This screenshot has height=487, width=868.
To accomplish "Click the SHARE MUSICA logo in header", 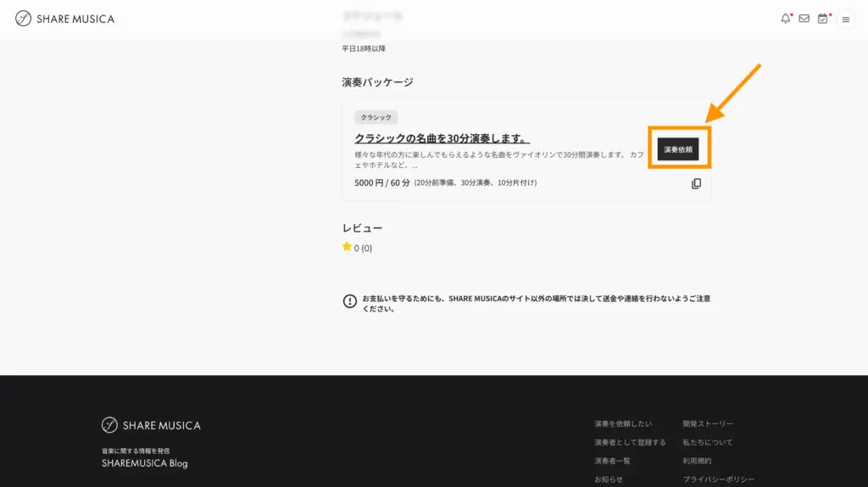I will [65, 19].
